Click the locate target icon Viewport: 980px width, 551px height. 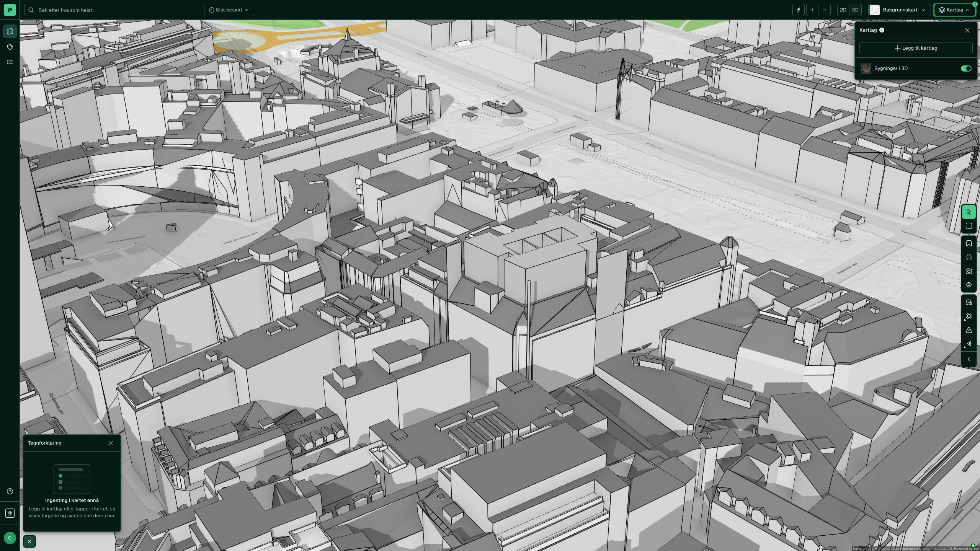pos(969,285)
